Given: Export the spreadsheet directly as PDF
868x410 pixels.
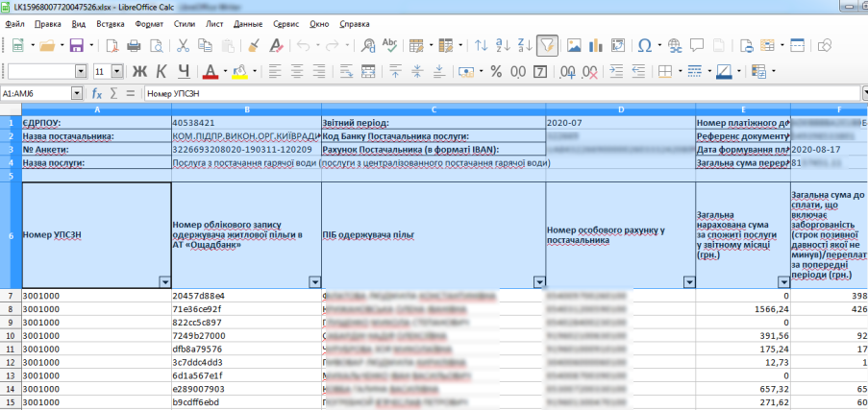Looking at the screenshot, I should point(112,45).
